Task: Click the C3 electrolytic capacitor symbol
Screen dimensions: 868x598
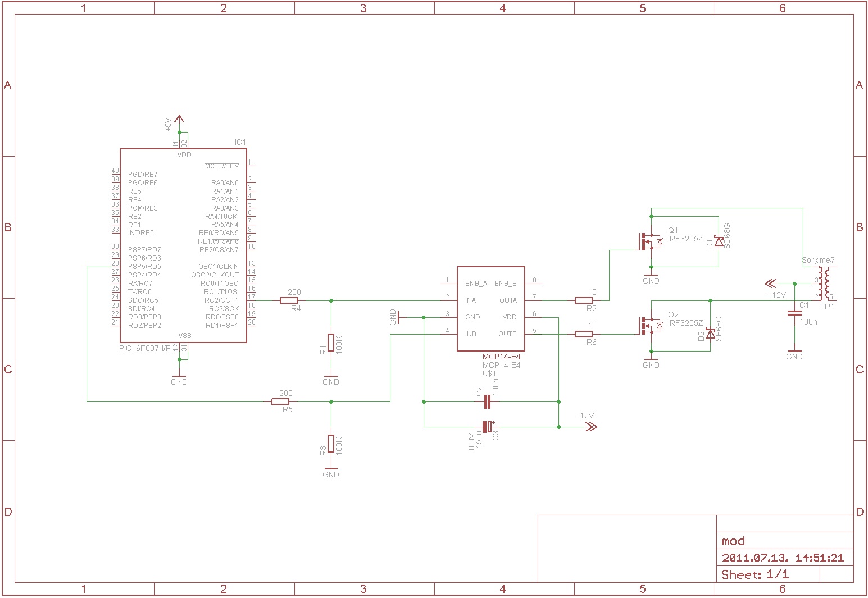Action: (x=488, y=427)
